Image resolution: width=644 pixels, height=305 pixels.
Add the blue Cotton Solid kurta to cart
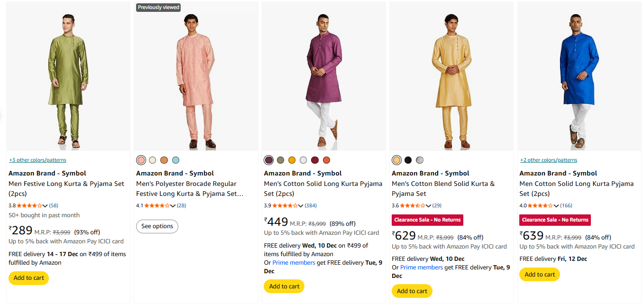tap(539, 274)
